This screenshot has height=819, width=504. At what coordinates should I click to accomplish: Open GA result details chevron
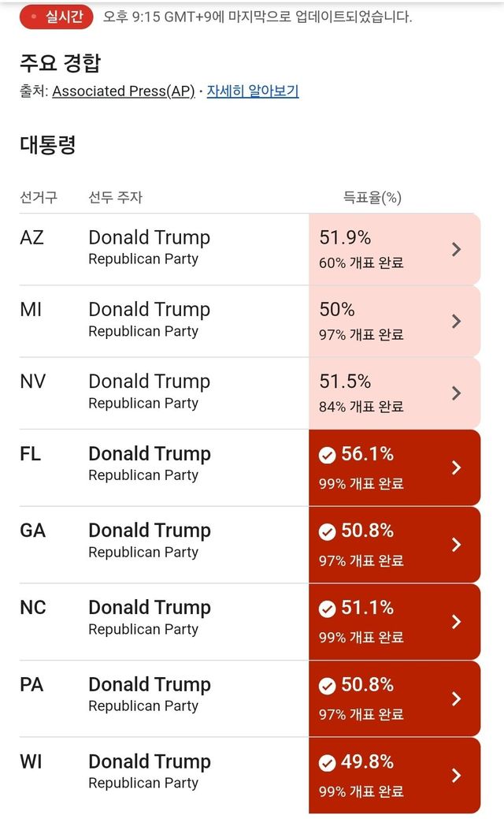point(456,545)
